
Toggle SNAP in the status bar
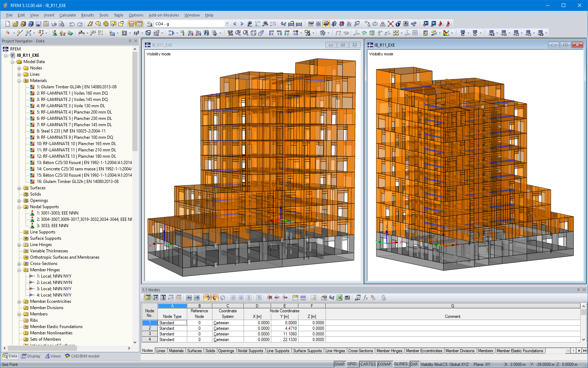click(x=339, y=364)
